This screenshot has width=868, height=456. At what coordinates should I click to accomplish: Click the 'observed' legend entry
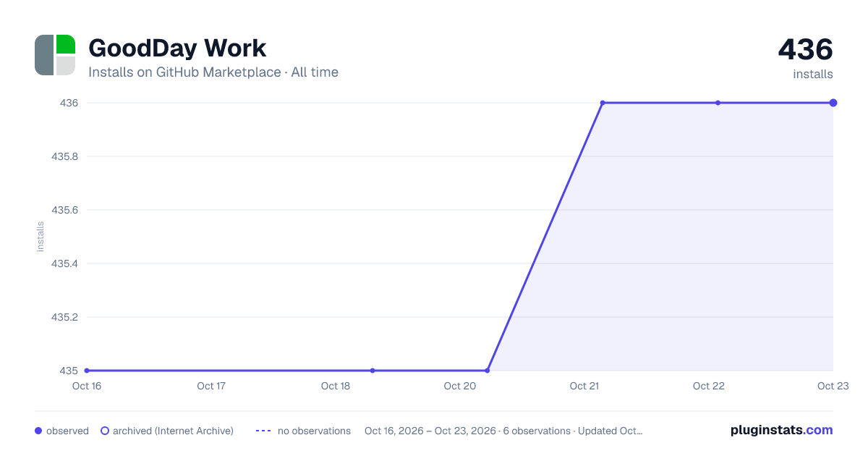tap(62, 431)
